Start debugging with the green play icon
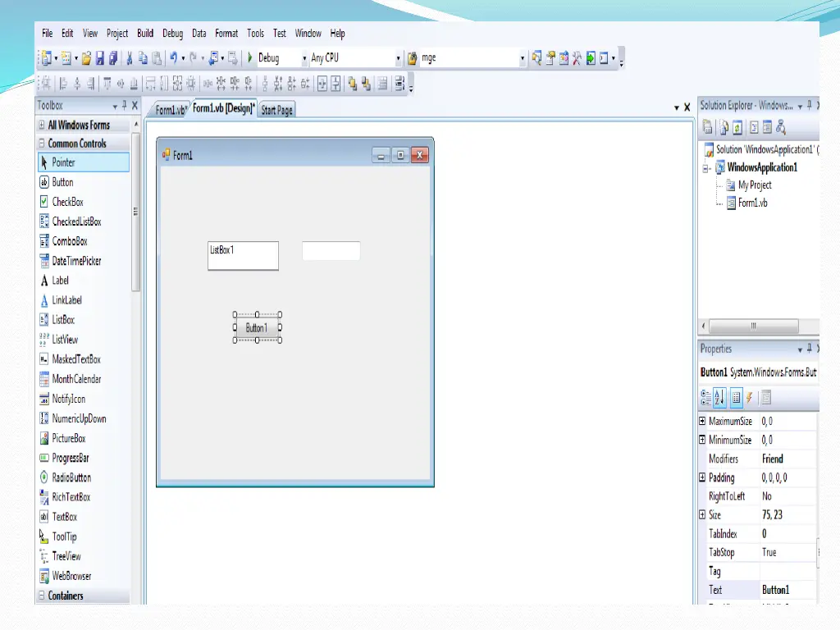840x630 pixels. (249, 57)
